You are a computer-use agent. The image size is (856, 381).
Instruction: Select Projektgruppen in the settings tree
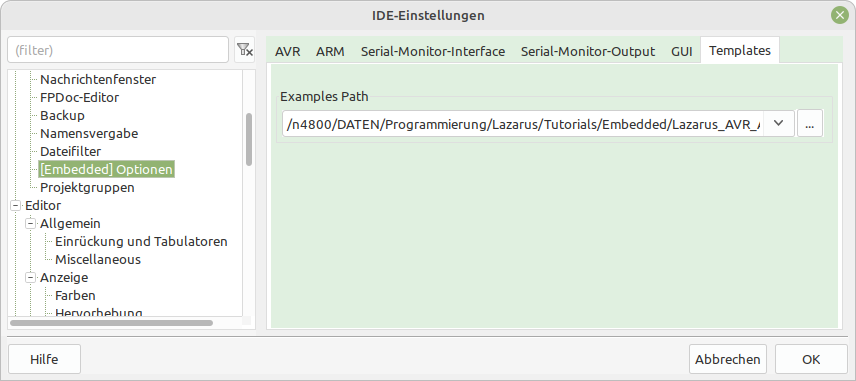coord(87,188)
